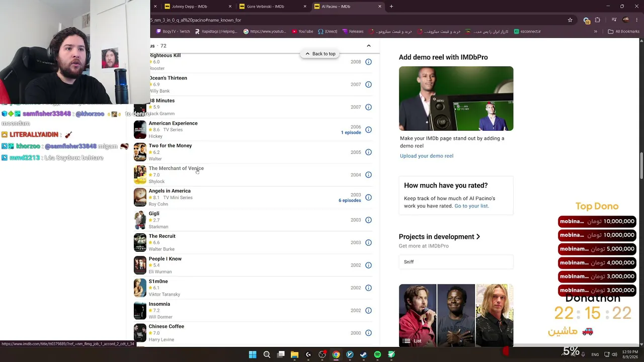644x362 pixels.
Task: Open Ocean's Thirteen title link
Action: pyautogui.click(x=168, y=78)
